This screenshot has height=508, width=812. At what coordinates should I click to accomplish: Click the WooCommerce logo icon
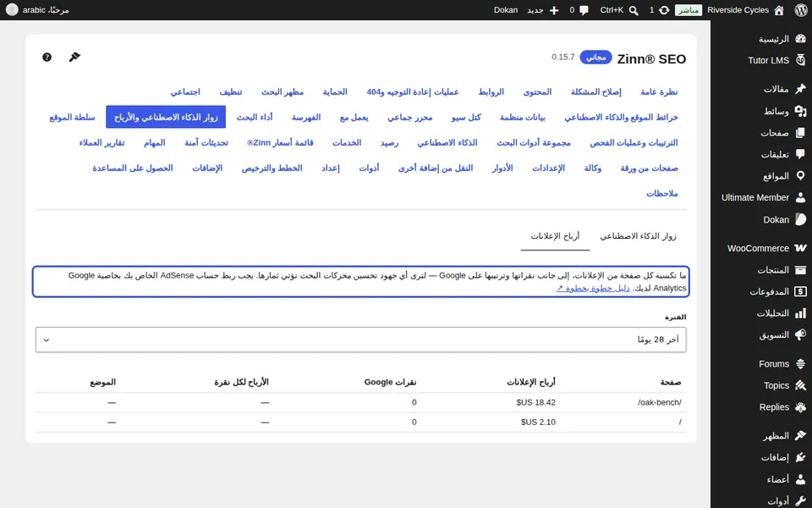coord(800,248)
